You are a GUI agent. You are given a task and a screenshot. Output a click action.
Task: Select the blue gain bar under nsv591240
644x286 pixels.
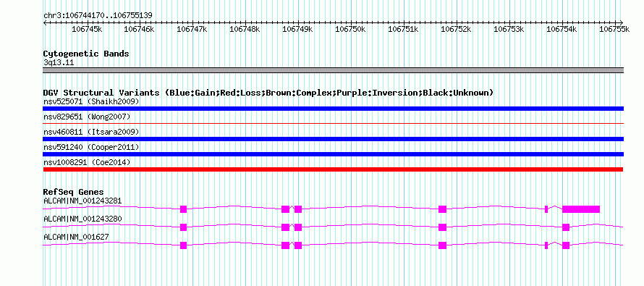coord(333,154)
